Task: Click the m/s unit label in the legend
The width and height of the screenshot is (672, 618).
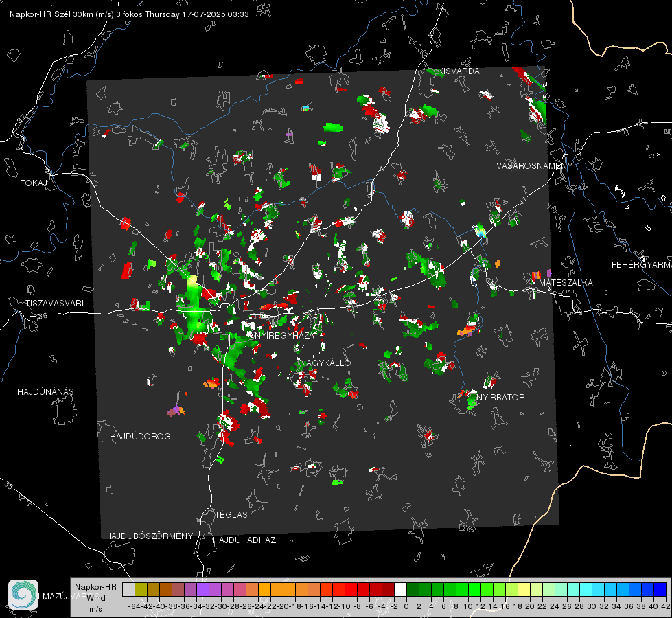Action: 95,609
